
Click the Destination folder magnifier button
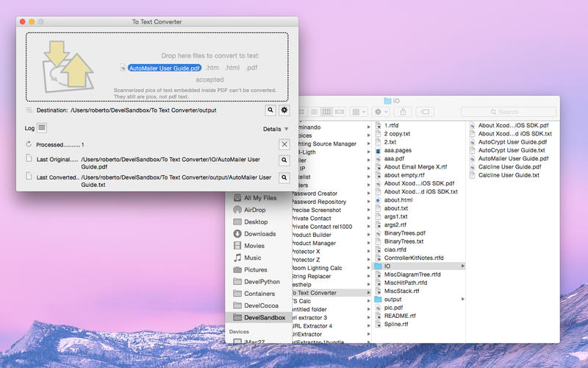(270, 110)
